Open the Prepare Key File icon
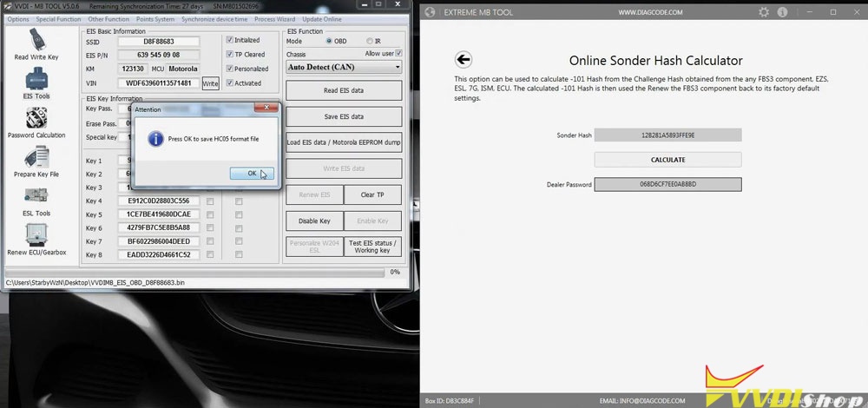This screenshot has height=408, width=868. [x=36, y=161]
